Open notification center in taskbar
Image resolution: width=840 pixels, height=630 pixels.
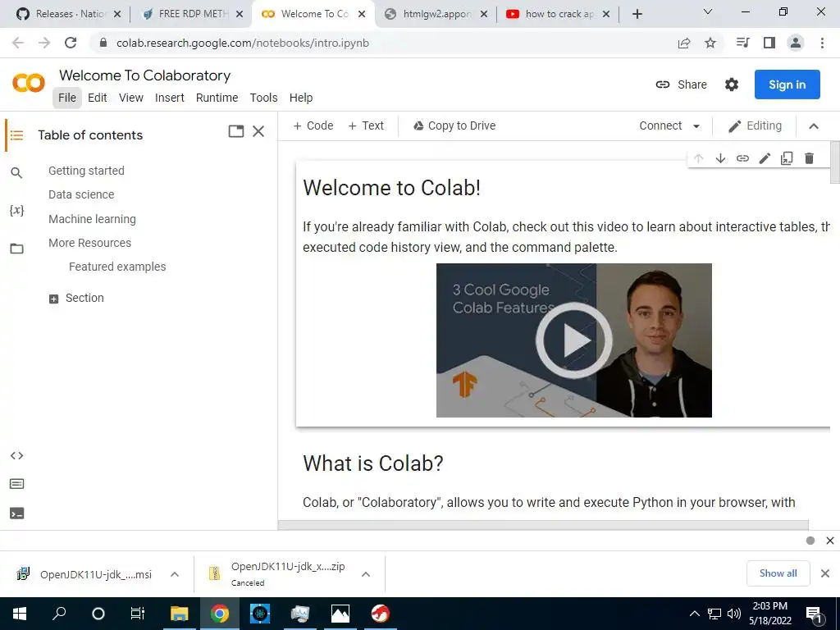(815, 614)
